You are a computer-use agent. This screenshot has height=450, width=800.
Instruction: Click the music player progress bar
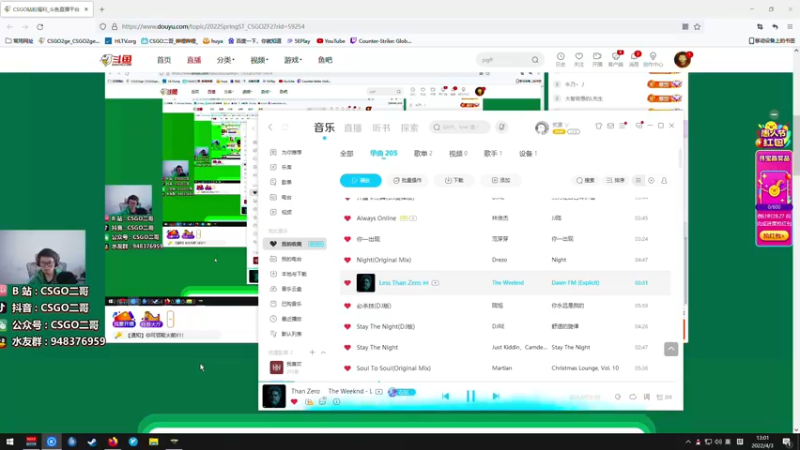[x=470, y=381]
